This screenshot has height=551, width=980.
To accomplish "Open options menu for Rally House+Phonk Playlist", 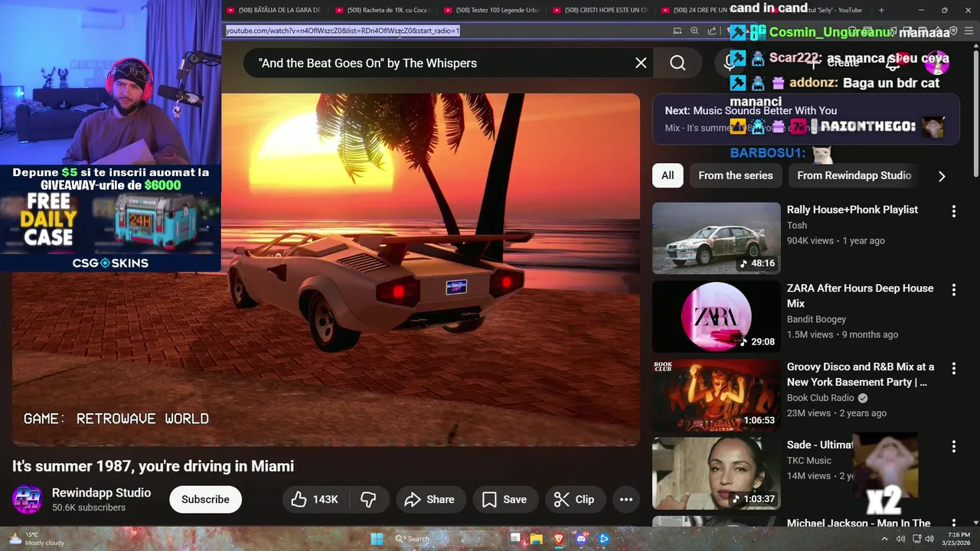I will [953, 211].
